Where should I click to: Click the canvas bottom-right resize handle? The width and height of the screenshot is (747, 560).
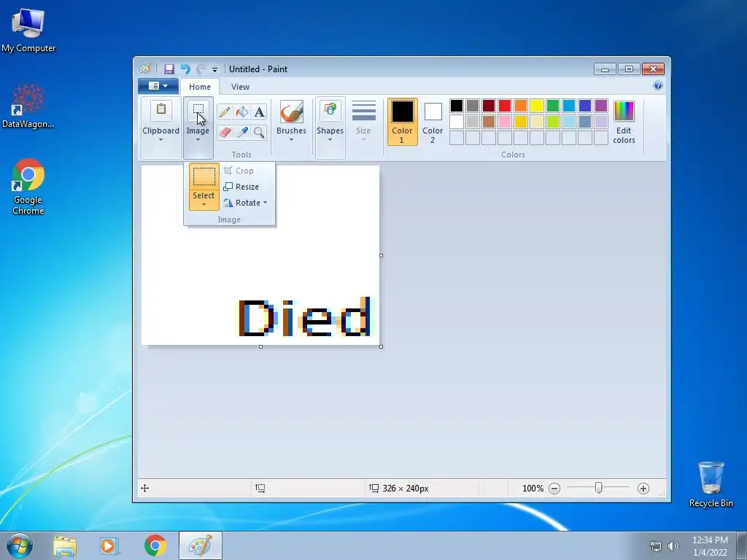click(381, 346)
